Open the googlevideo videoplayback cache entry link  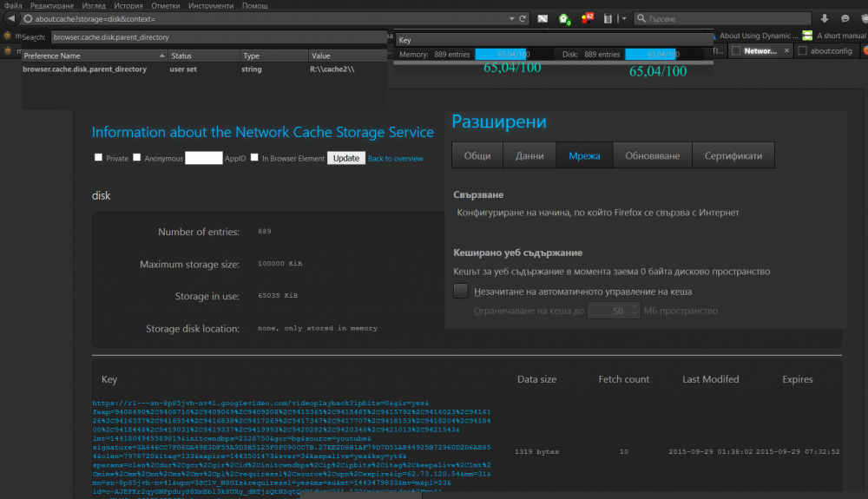291,447
